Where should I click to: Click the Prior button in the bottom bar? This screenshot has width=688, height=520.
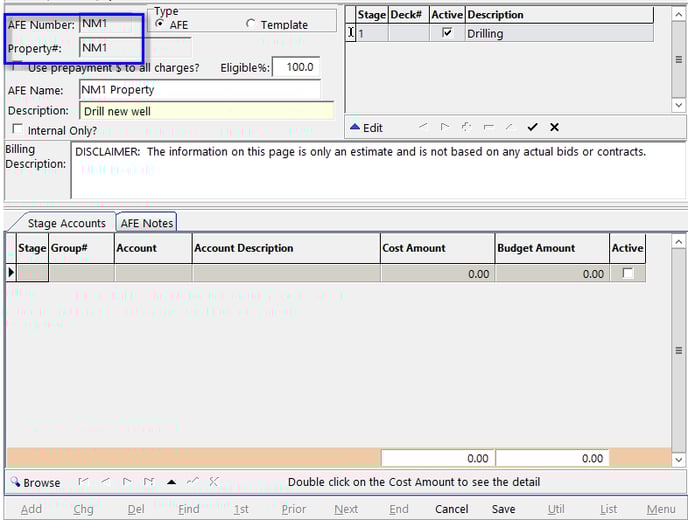[x=294, y=509]
